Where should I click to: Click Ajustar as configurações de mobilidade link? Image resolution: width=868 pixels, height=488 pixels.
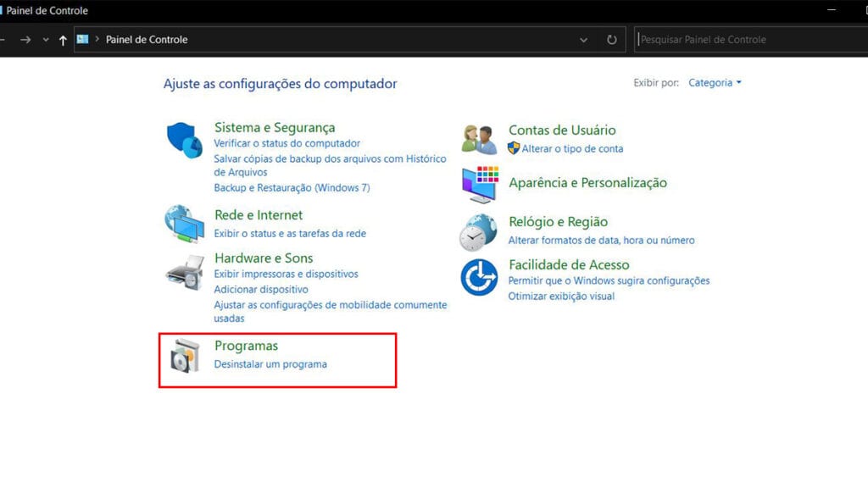tap(331, 312)
